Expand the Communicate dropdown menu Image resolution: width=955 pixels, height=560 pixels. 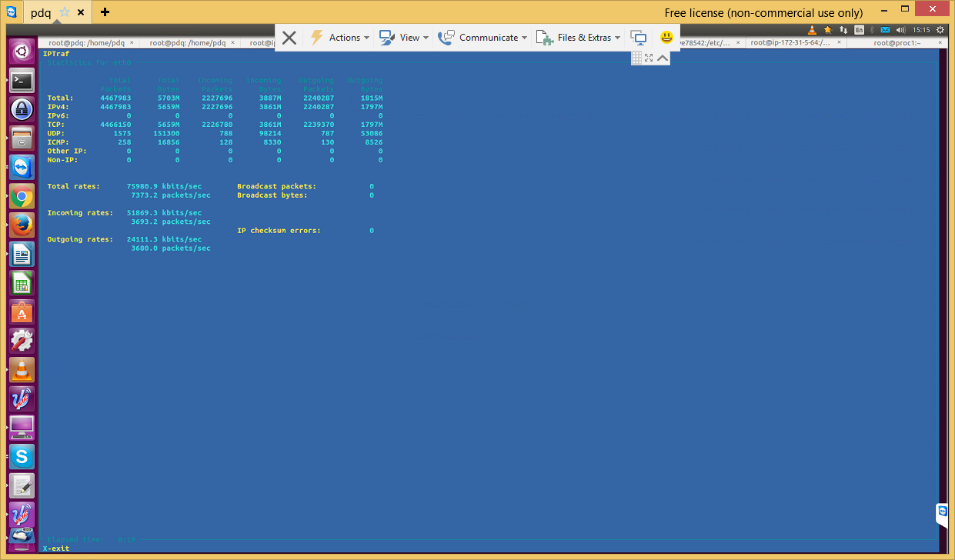click(483, 38)
